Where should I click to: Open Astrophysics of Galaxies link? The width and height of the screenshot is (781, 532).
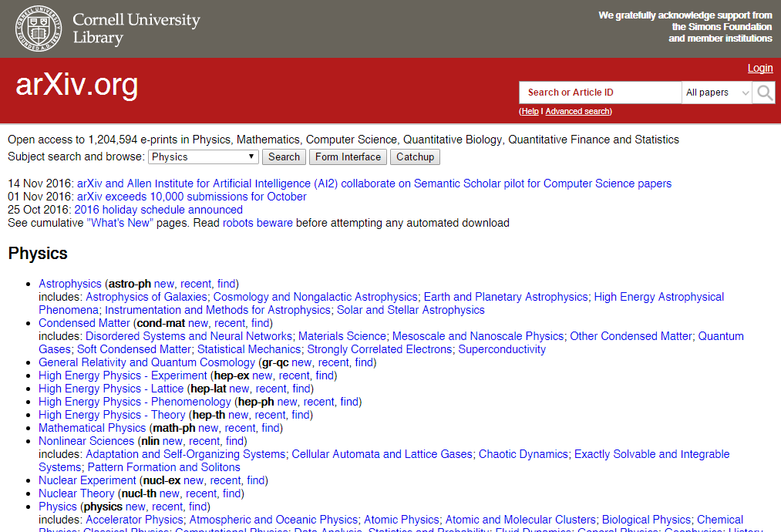coord(146,297)
